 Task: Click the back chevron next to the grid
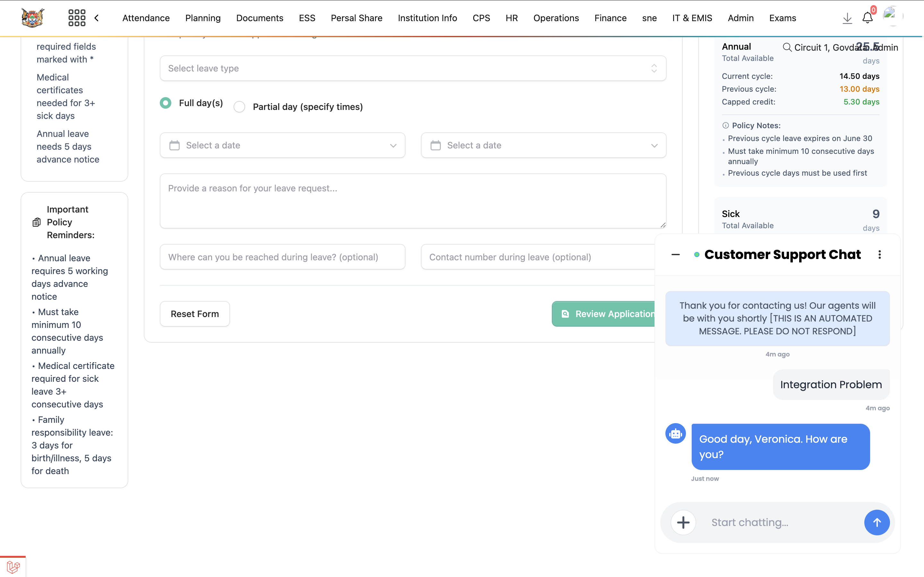pyautogui.click(x=97, y=18)
